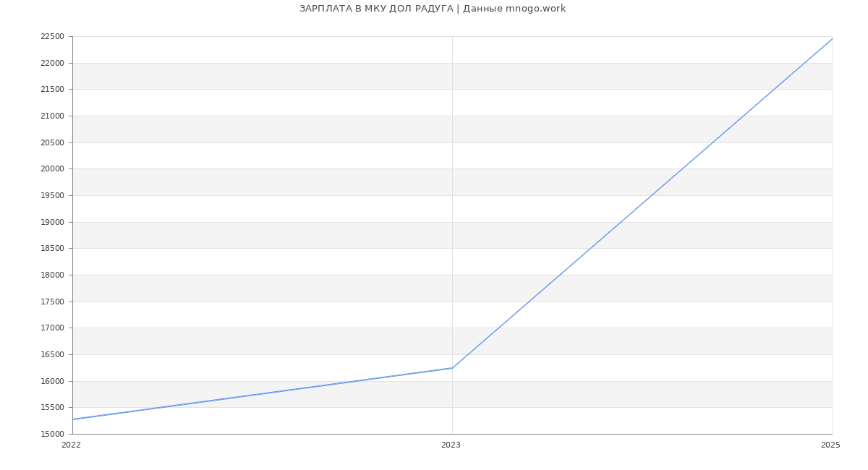Click the 15000 y-axis label
868x470 pixels.
pos(52,435)
